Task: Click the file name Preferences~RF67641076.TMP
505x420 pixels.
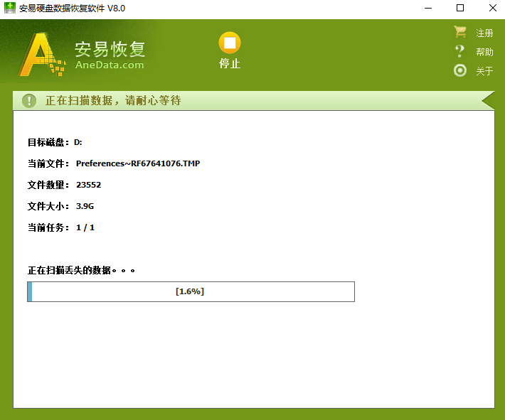Action: point(138,163)
